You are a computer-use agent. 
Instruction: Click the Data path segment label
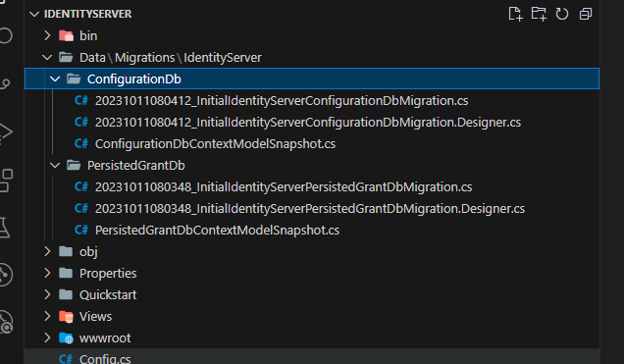[92, 58]
